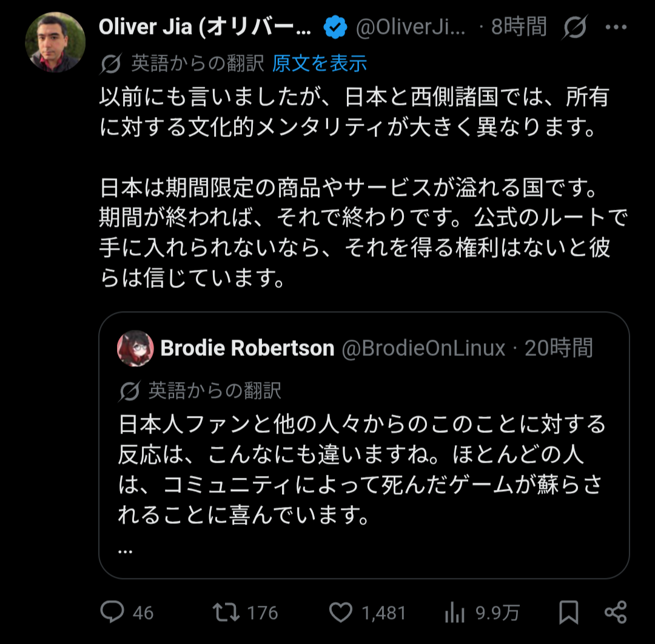Like the post with the heart
This screenshot has width=655, height=644.
[x=341, y=612]
